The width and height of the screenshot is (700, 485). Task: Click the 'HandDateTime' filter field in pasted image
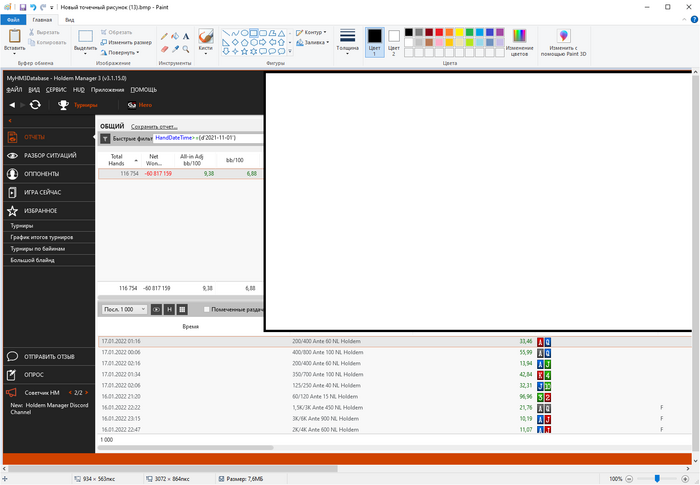click(208, 138)
